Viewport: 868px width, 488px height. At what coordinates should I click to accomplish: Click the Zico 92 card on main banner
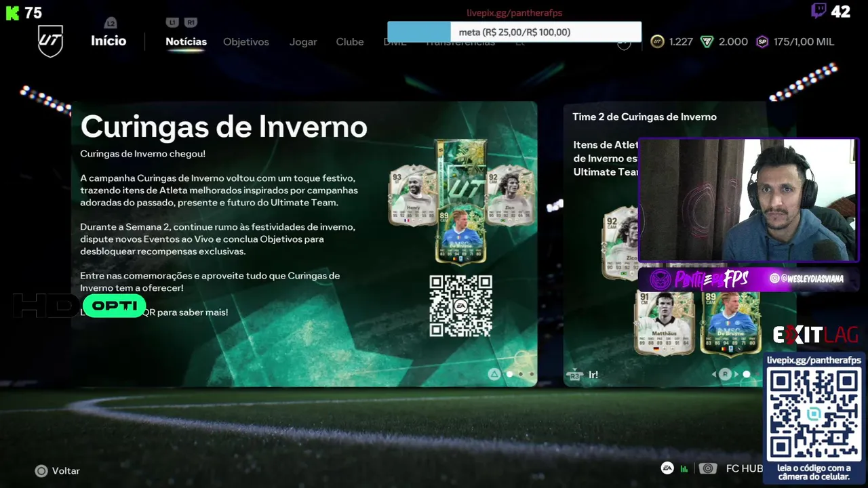tap(510, 195)
